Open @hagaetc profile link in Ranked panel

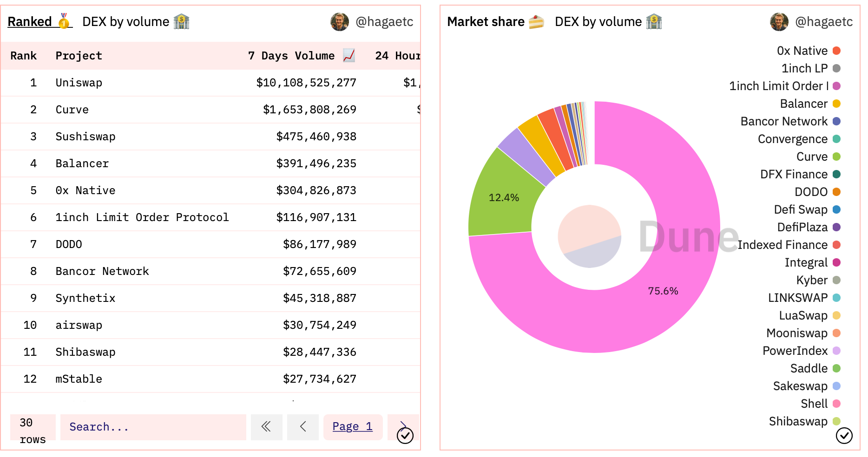[384, 22]
